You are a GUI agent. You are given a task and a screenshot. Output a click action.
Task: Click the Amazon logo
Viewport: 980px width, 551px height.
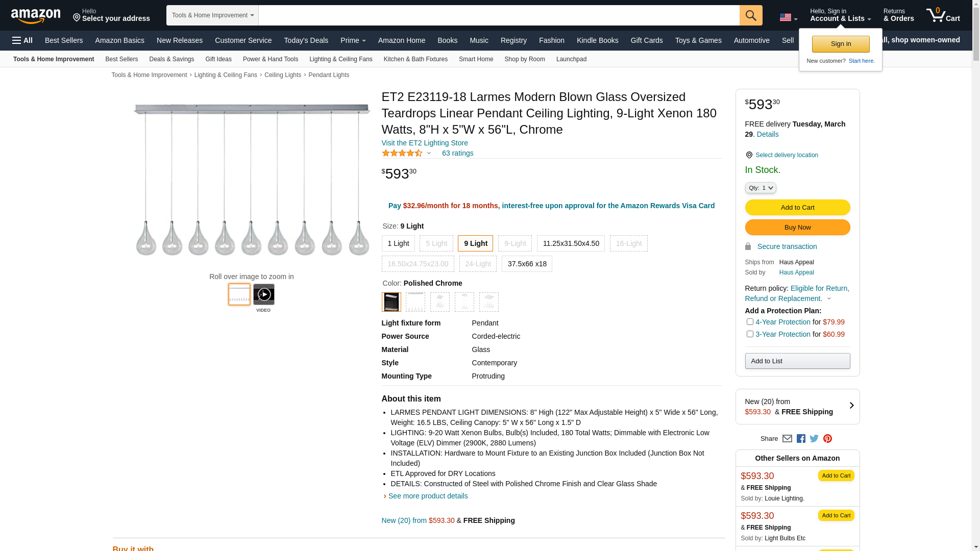(36, 16)
